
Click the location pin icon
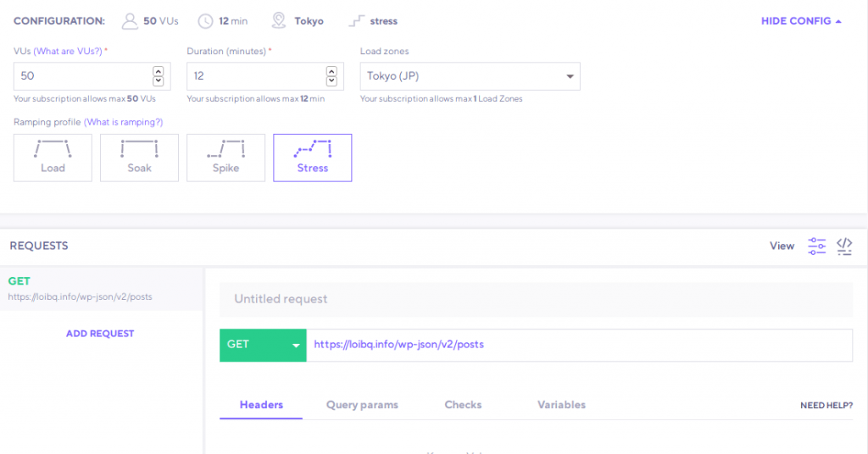pos(278,21)
